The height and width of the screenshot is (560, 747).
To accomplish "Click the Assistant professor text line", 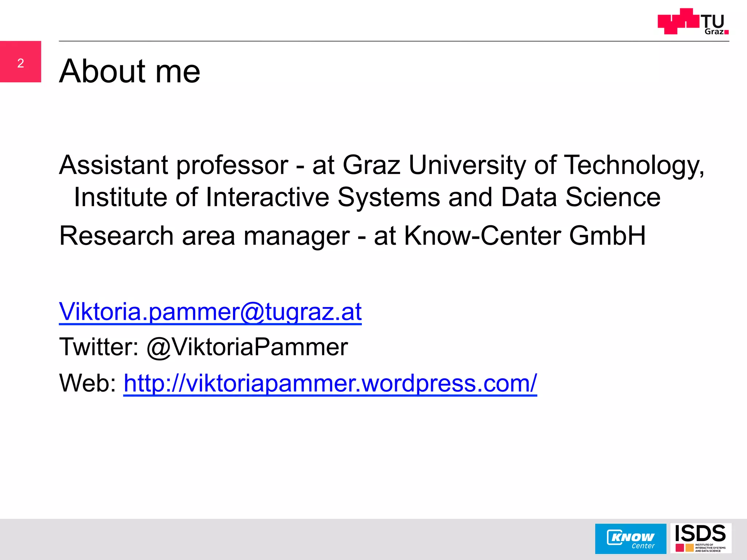I will point(174,165).
